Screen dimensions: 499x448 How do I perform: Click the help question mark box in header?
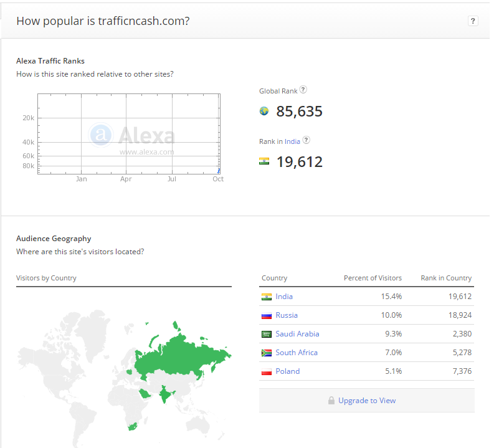pyautogui.click(x=473, y=21)
